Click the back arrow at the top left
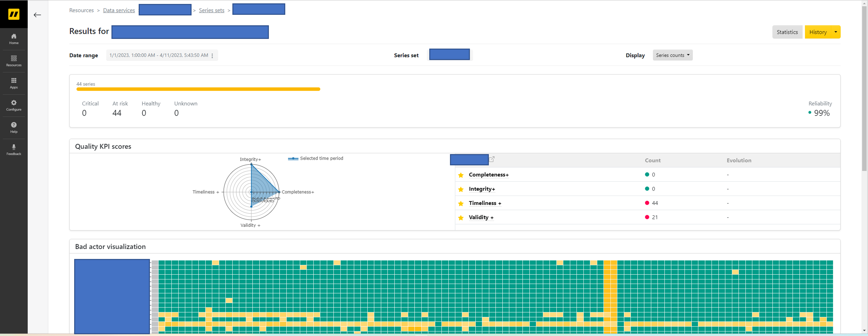Screen dimensions: 868x336 tap(37, 15)
